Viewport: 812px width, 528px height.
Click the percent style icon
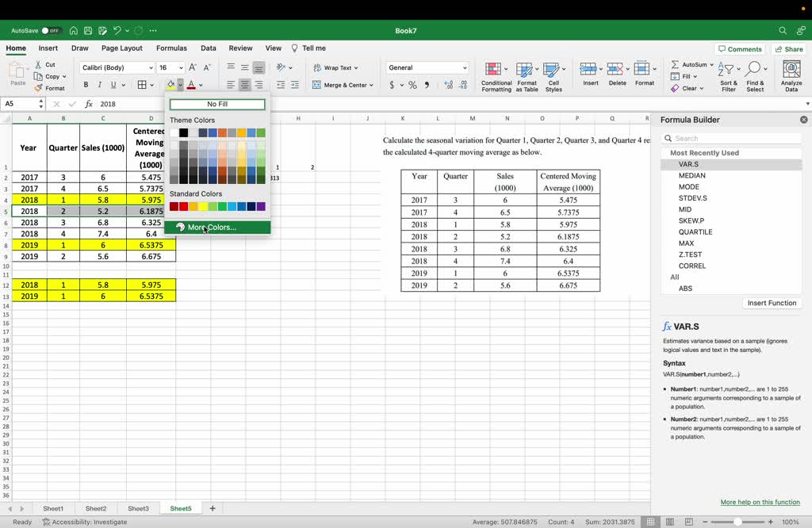pos(412,85)
